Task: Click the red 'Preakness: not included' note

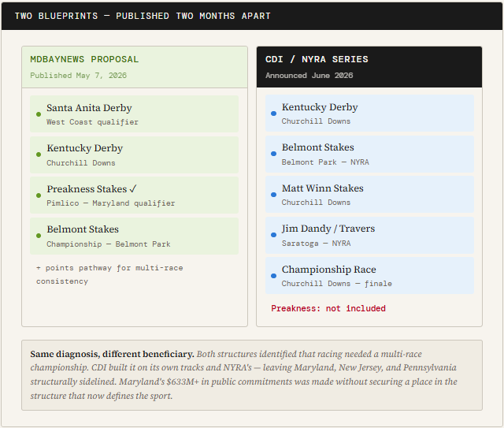Action: pyautogui.click(x=328, y=308)
